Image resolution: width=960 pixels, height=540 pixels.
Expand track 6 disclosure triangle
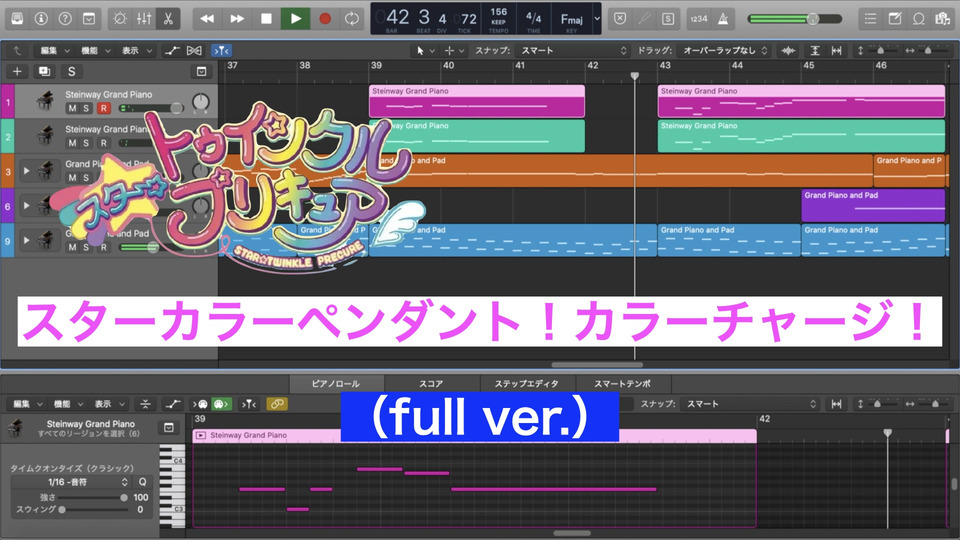click(26, 205)
